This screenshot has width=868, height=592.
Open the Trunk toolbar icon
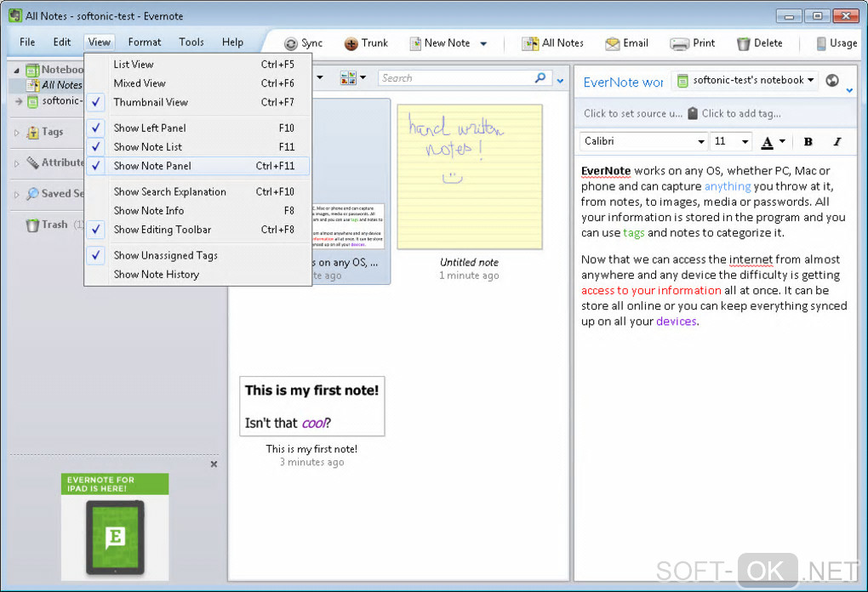coord(351,43)
